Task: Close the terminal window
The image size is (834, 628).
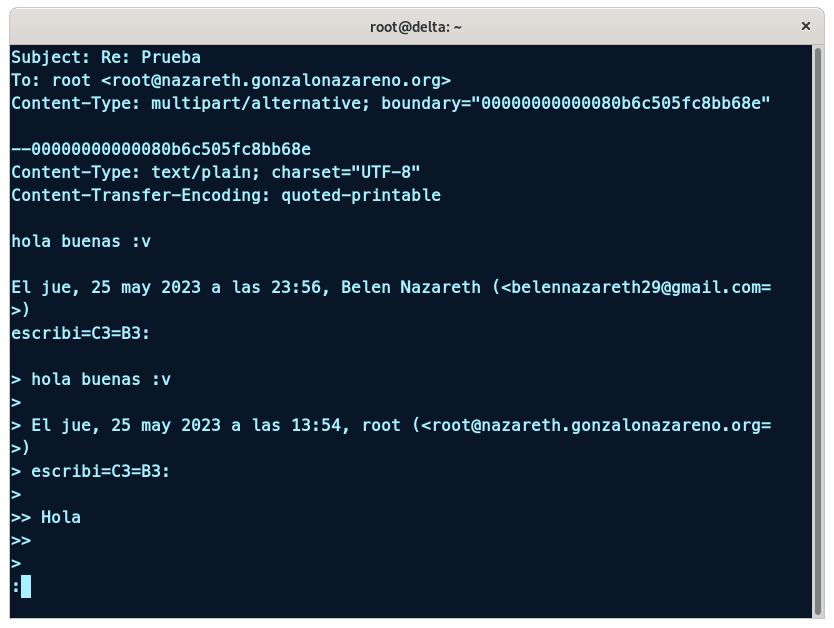Action: point(805,27)
